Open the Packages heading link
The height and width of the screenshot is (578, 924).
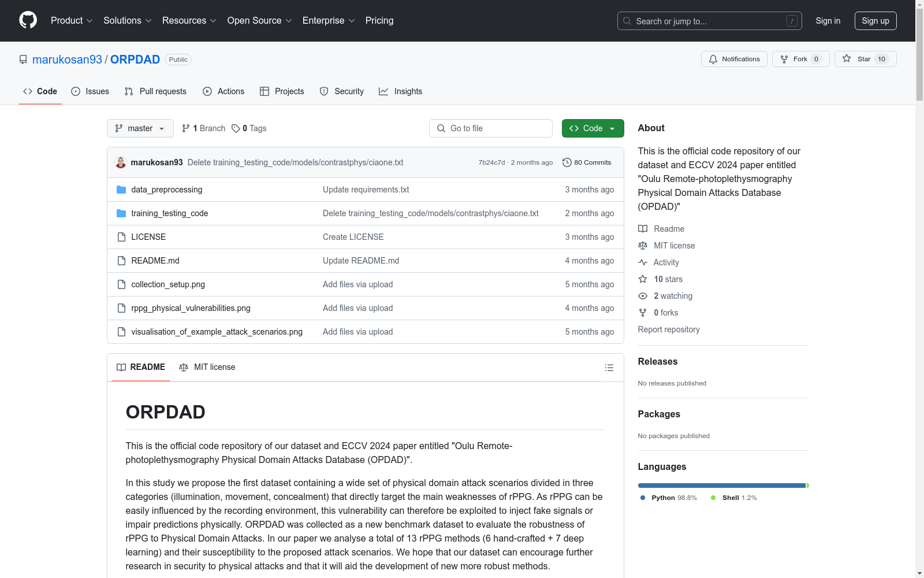point(659,414)
